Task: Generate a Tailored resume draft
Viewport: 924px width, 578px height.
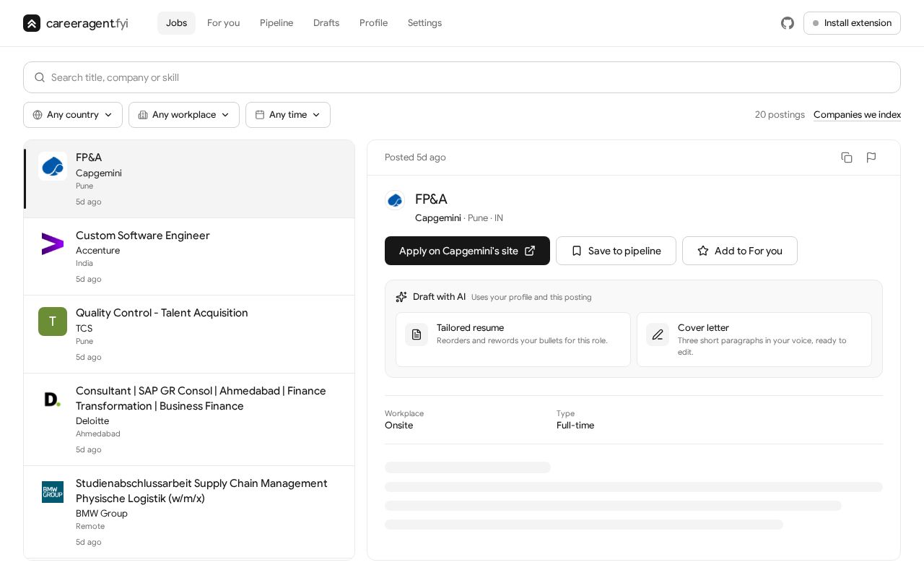Action: click(513, 340)
